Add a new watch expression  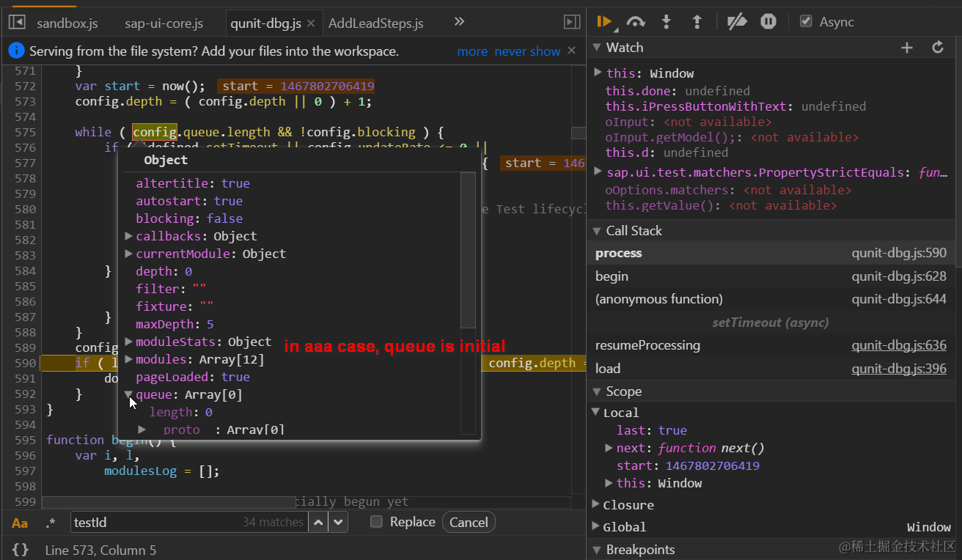click(x=907, y=48)
